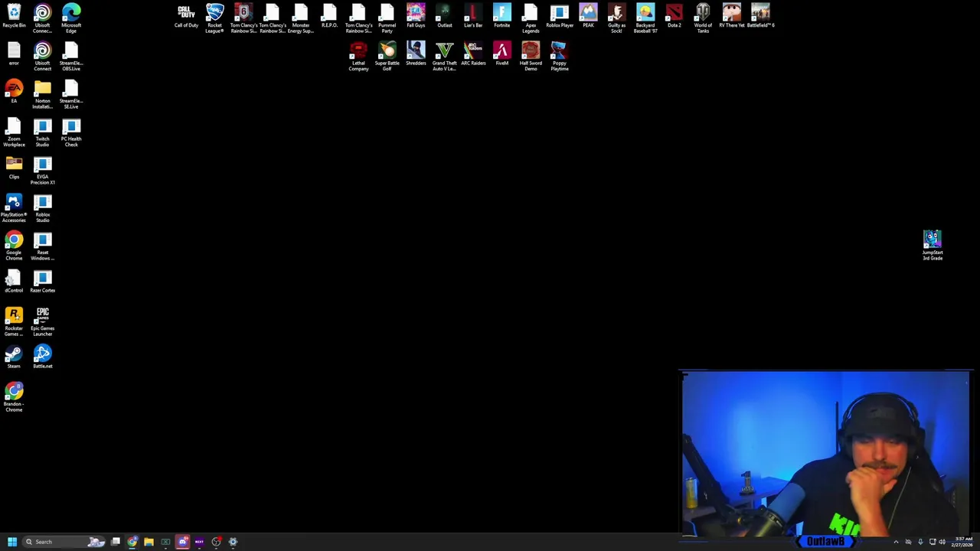Open the Rocket League shortcut

point(214,18)
